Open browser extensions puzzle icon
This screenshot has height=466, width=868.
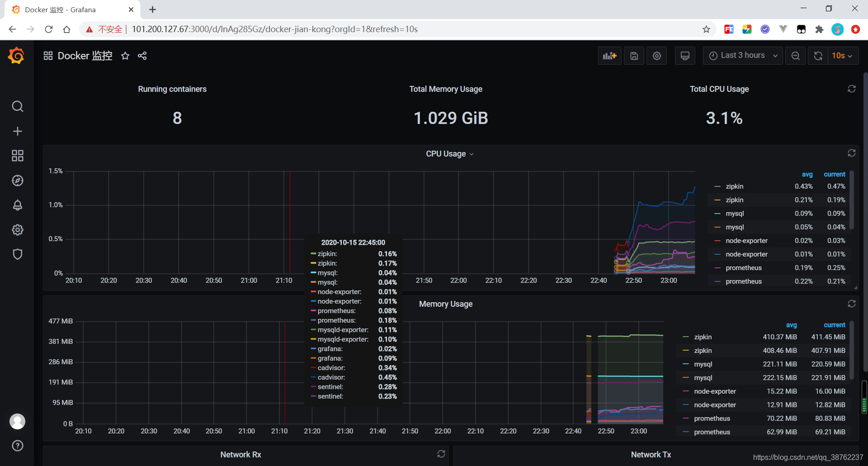(819, 29)
